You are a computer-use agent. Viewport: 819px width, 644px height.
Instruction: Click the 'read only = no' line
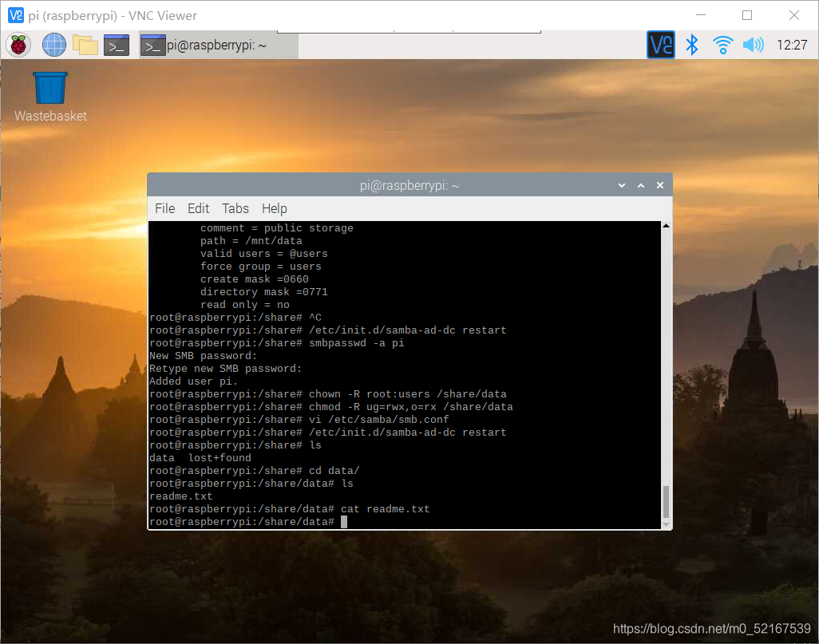[x=244, y=305]
